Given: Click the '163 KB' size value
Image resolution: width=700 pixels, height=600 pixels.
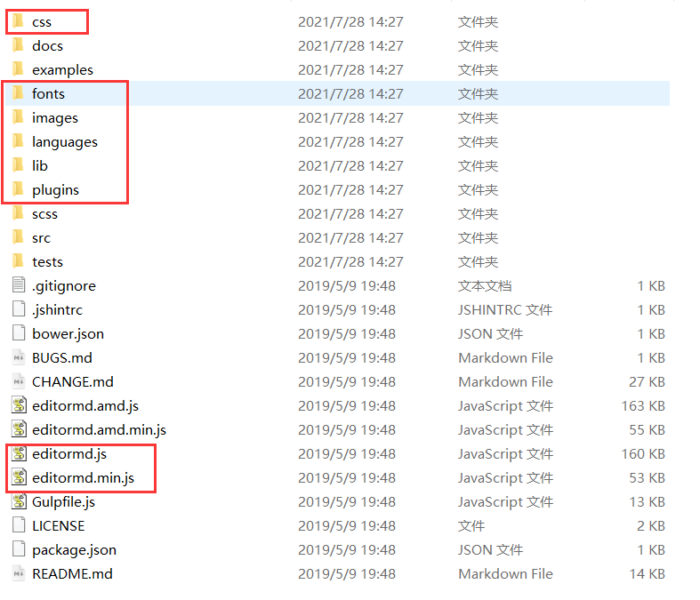Looking at the screenshot, I should 643,406.
